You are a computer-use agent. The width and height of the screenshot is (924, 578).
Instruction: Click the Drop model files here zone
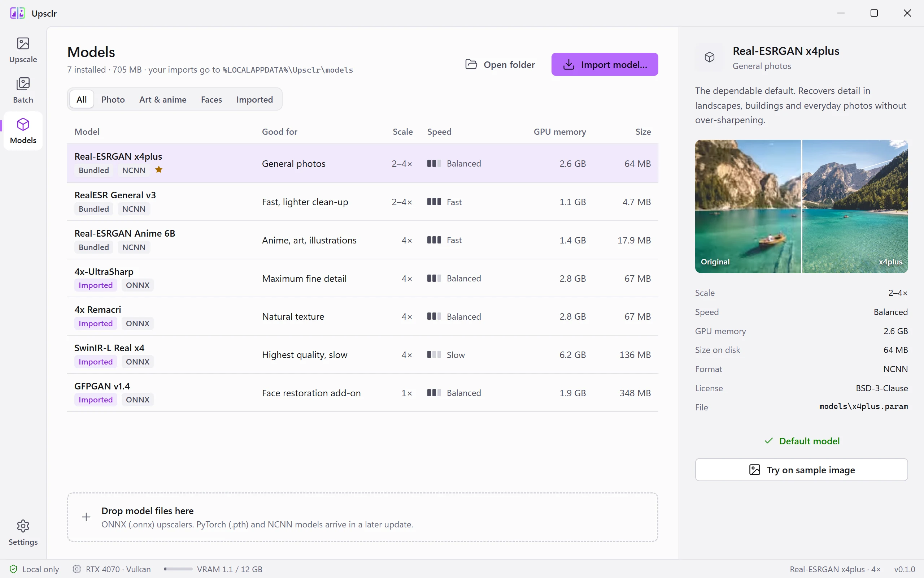(363, 517)
